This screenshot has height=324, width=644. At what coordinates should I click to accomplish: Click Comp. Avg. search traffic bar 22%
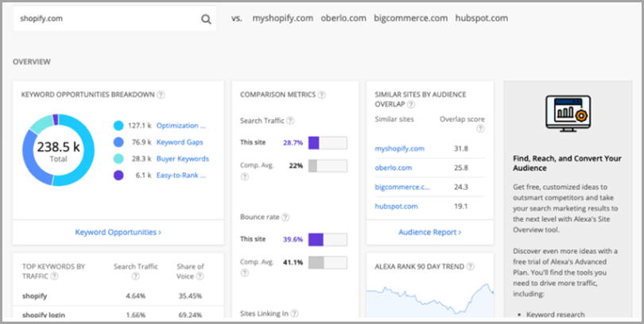328,166
